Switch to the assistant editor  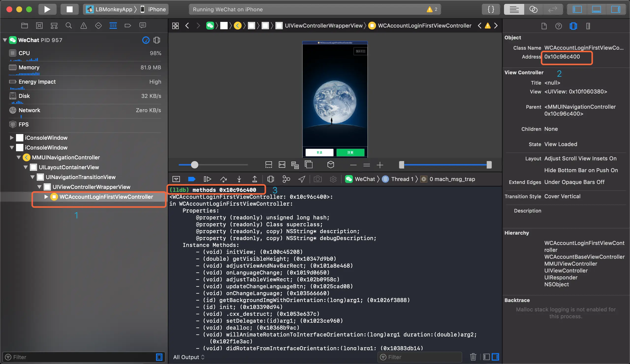click(533, 9)
